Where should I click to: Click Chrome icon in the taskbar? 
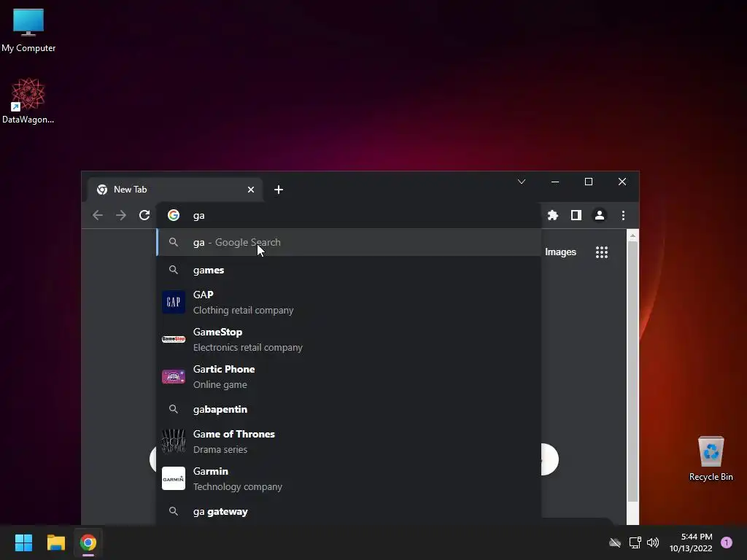point(88,542)
